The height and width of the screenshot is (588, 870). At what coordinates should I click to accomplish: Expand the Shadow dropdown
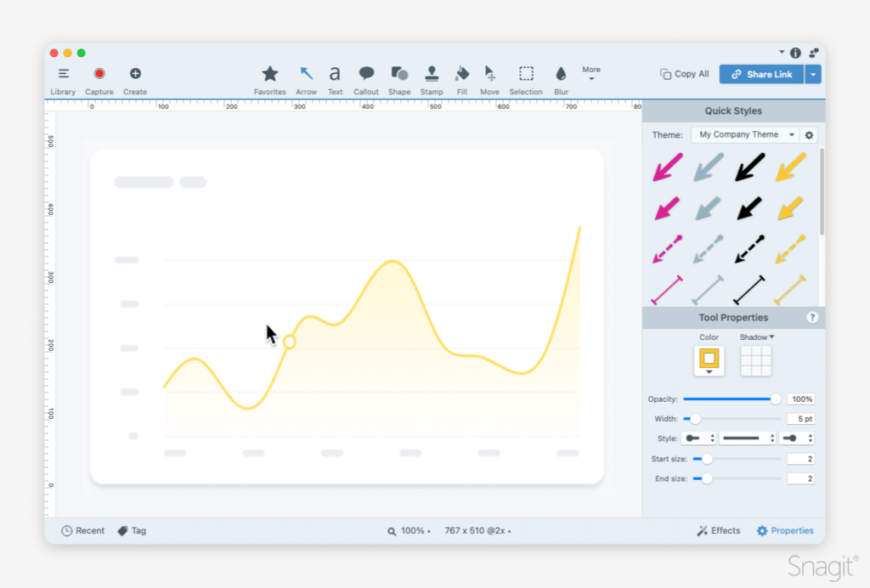click(x=757, y=336)
